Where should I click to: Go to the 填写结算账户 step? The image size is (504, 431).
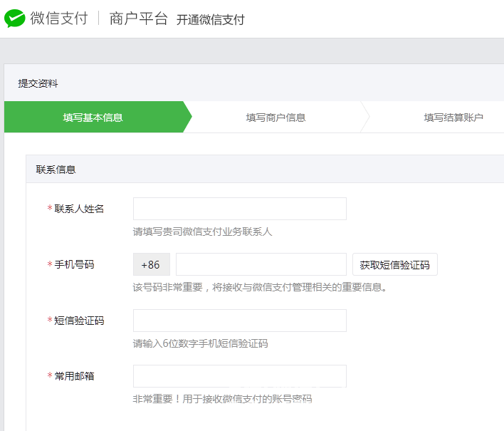pyautogui.click(x=453, y=118)
